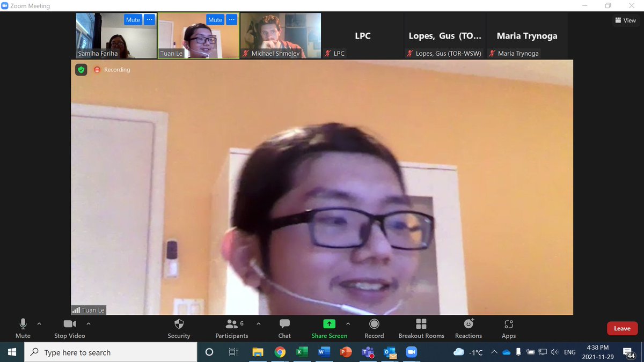Open the network tray icon

point(543,352)
